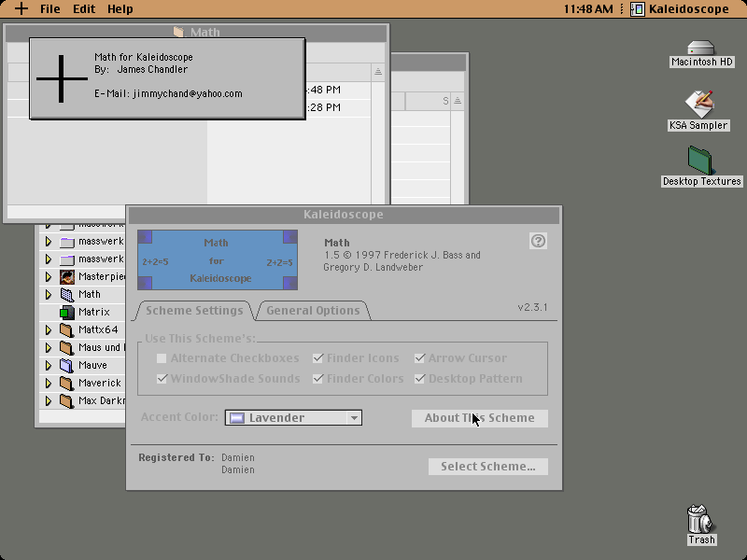The height and width of the screenshot is (560, 747).
Task: Click the "By: James Chandler" text
Action: point(141,69)
